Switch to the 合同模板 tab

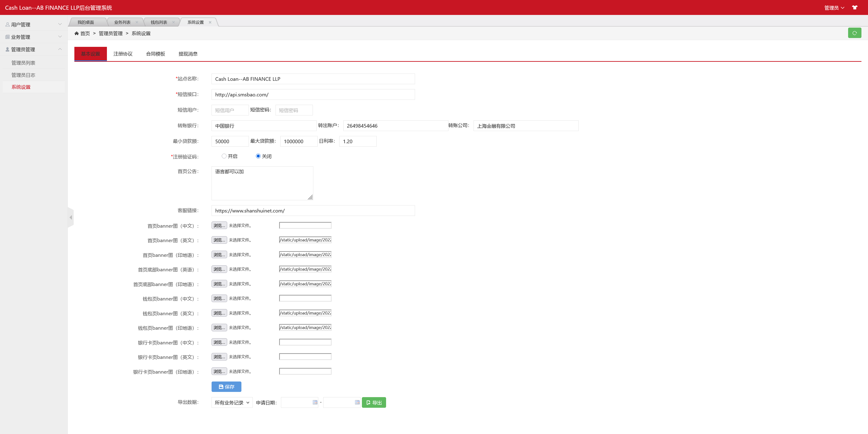[155, 54]
